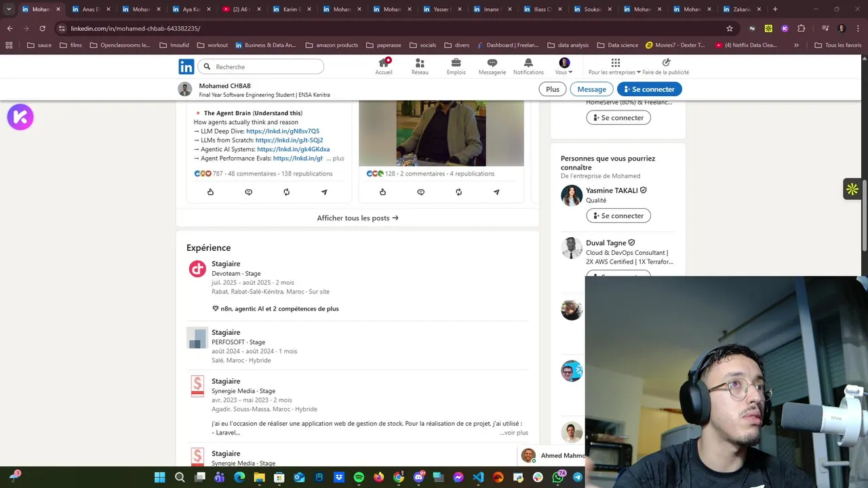The image size is (868, 488).
Task: Expand the Vous profile menu
Action: (564, 66)
